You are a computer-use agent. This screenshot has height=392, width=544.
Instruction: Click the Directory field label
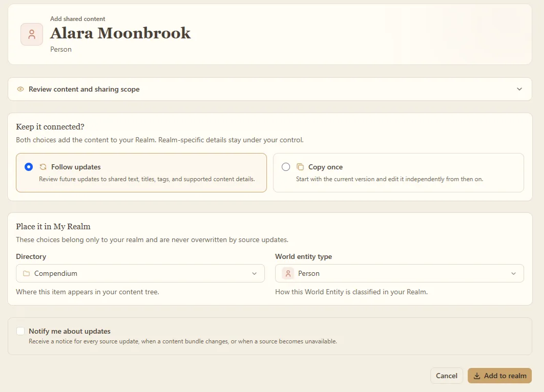31,256
